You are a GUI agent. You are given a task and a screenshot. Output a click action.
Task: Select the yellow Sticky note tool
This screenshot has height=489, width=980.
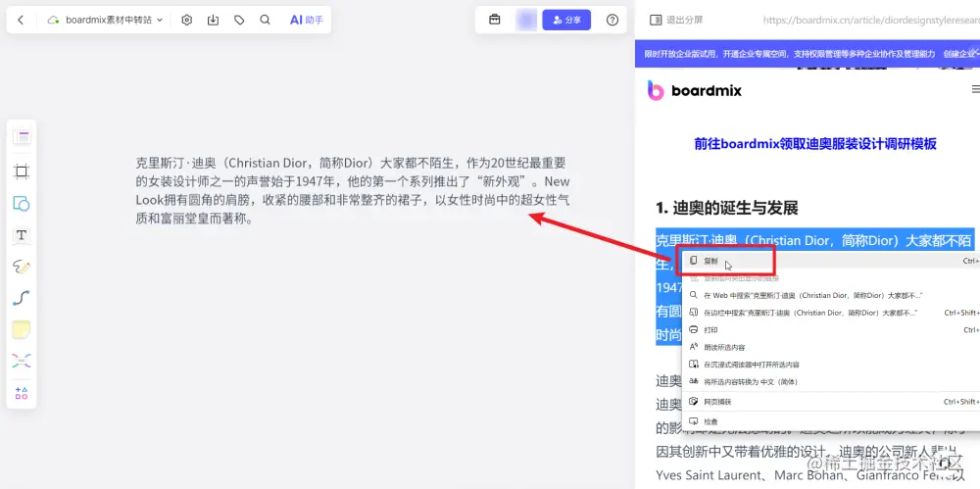pos(22,329)
